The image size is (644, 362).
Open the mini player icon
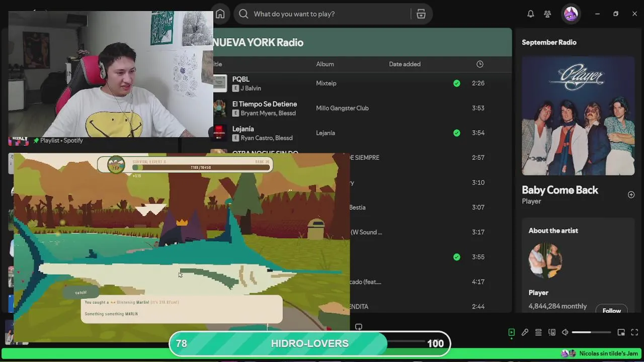click(621, 332)
